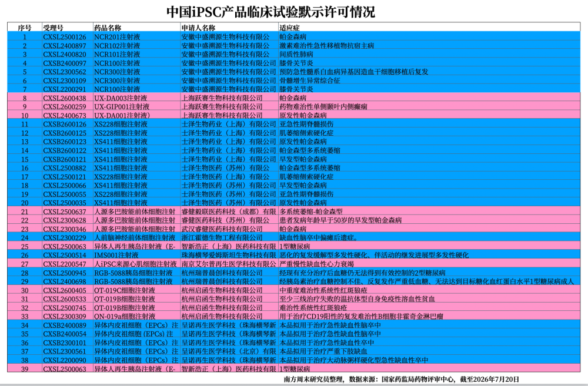This screenshot has height=386, width=588.
Task: Click applicant 浙江霍德生物工程有限公司
Action: (222, 237)
